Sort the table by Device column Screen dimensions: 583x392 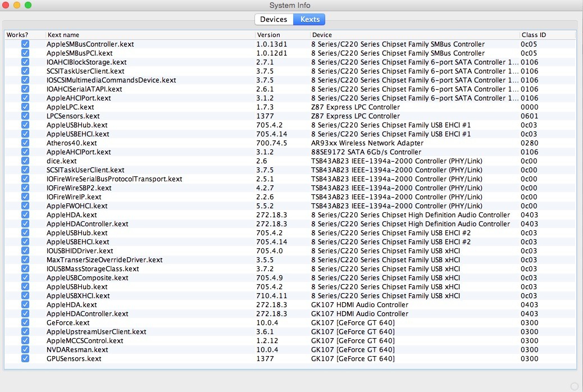coord(415,35)
